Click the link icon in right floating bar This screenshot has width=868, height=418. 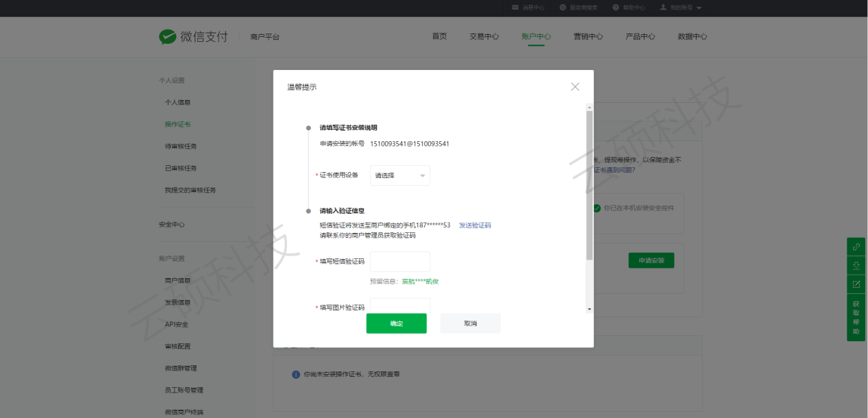point(856,247)
